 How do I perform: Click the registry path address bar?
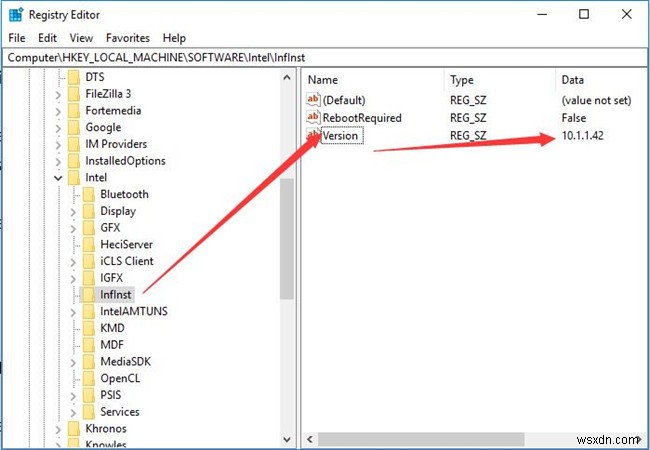(x=325, y=58)
